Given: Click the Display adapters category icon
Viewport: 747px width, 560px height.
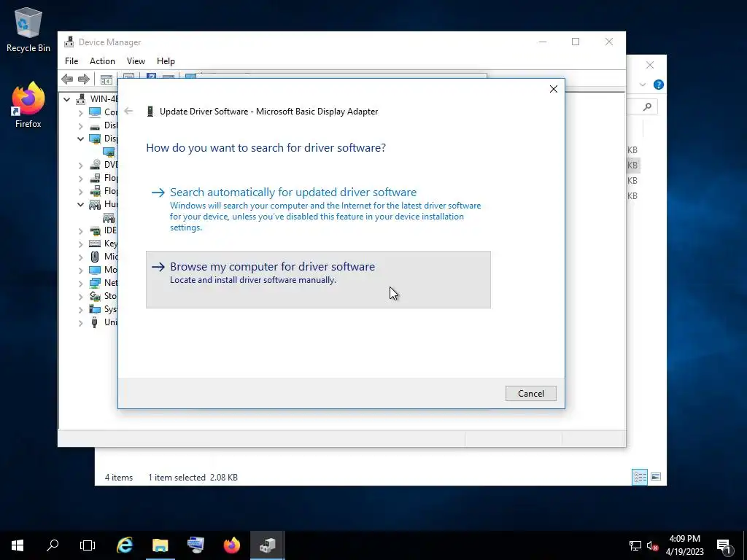Looking at the screenshot, I should coord(96,139).
